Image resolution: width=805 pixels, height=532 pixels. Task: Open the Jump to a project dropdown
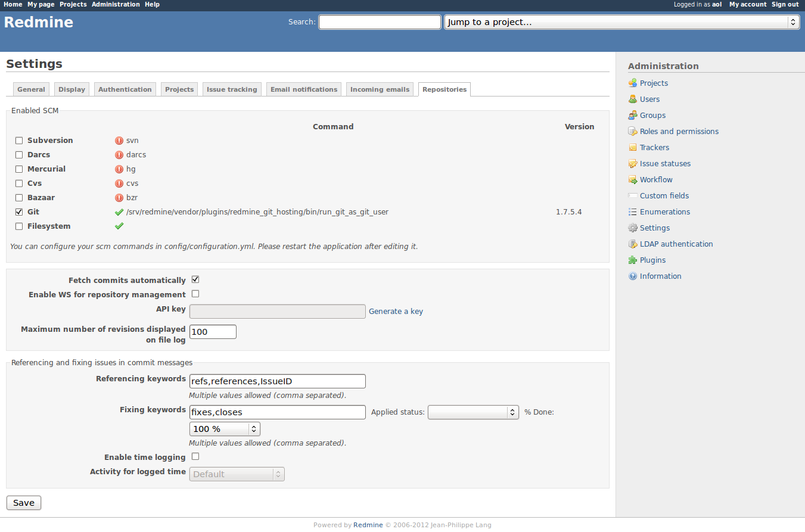(621, 22)
